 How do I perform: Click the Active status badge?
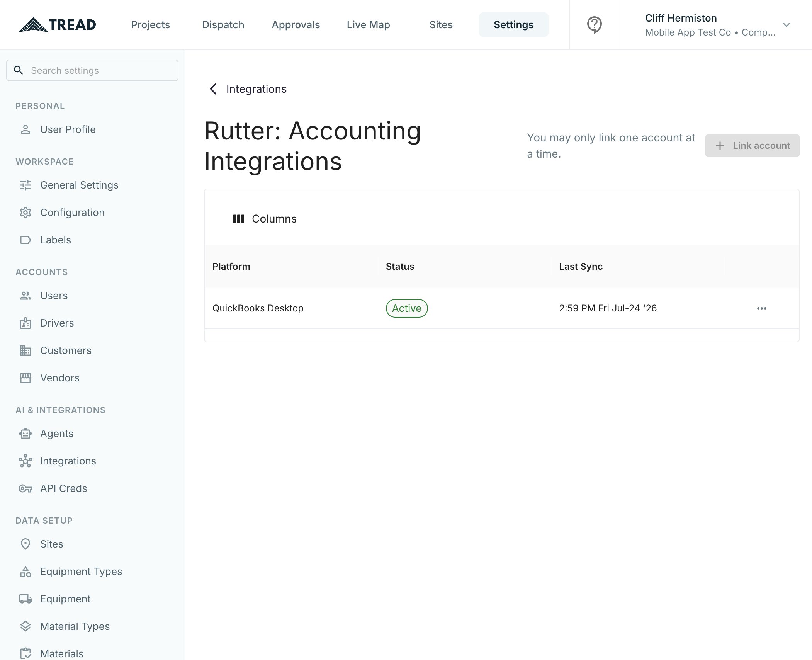click(x=407, y=308)
